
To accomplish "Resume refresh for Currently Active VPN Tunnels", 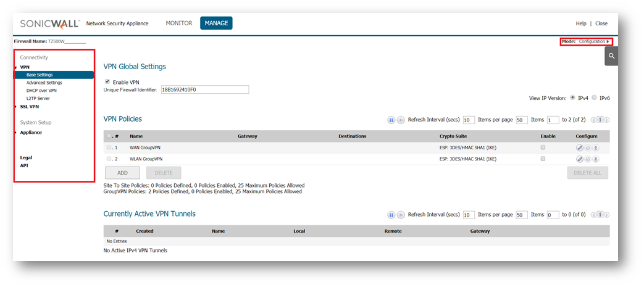I will (x=401, y=215).
